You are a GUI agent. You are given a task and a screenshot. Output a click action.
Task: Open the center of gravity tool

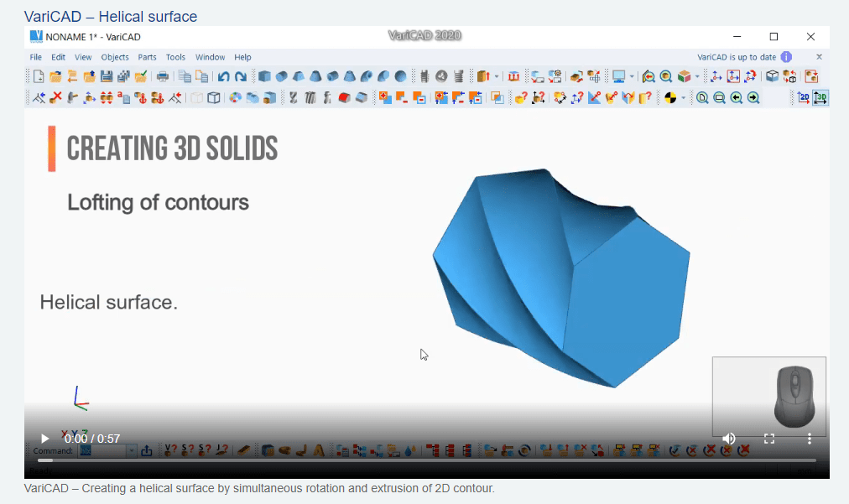coord(670,98)
